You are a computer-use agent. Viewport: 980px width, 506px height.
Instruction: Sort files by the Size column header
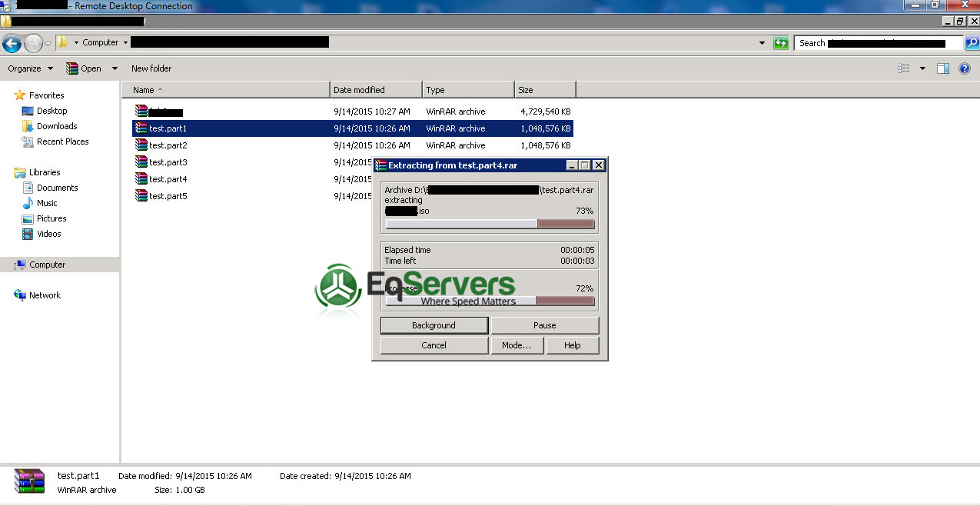click(545, 90)
